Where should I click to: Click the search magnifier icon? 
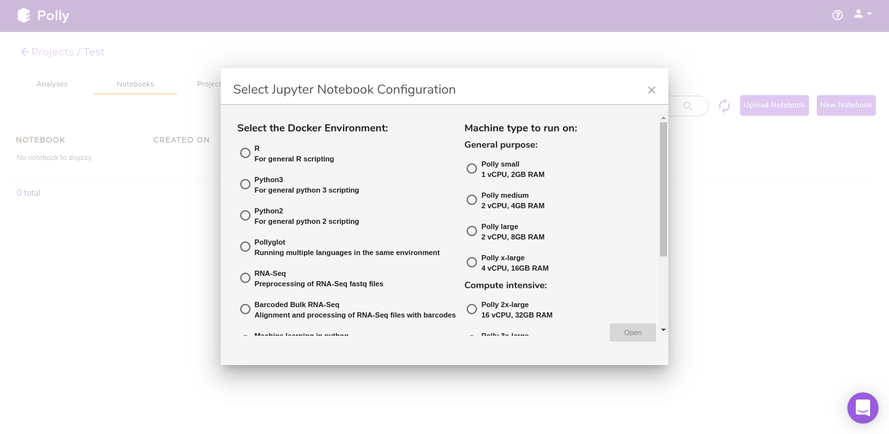688,106
